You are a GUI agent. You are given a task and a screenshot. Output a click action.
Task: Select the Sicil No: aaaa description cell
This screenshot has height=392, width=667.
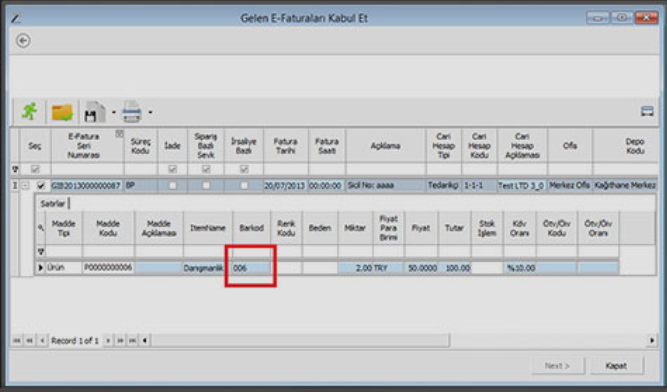point(385,186)
